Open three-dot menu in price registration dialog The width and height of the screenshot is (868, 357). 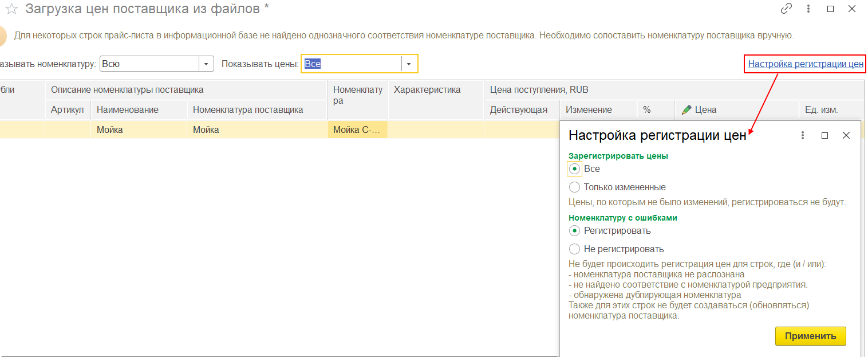pyautogui.click(x=803, y=135)
